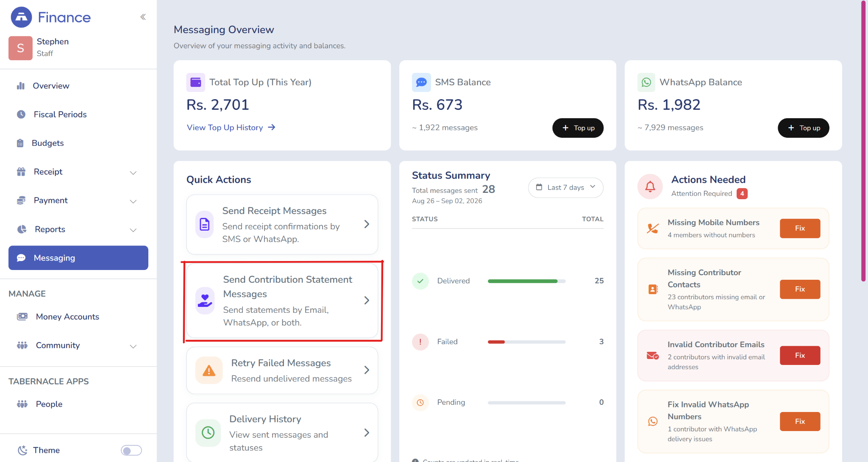Expand the Reports menu chevron
Image resolution: width=868 pixels, height=462 pixels.
coord(133,230)
